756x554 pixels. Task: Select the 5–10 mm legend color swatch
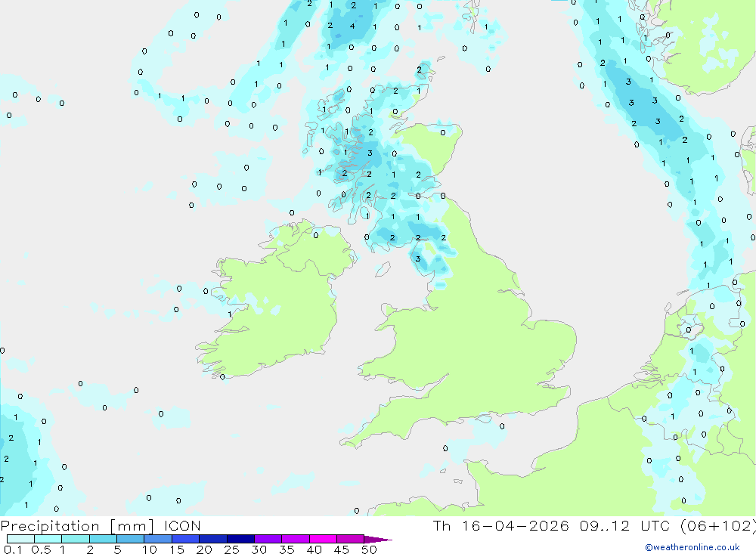(131, 539)
